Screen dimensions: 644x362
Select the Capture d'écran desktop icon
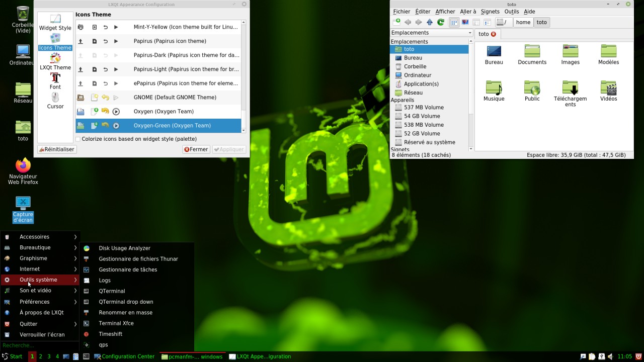23,210
